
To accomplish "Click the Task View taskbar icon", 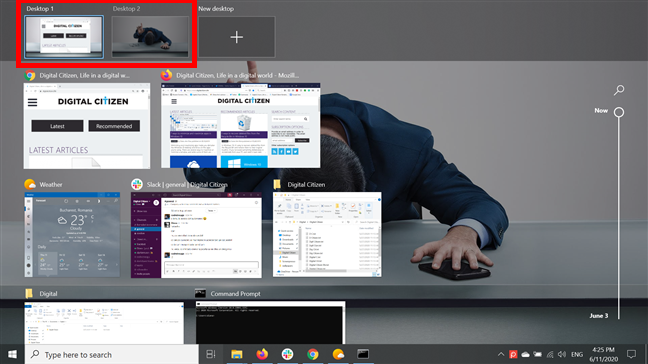I will pyautogui.click(x=211, y=354).
